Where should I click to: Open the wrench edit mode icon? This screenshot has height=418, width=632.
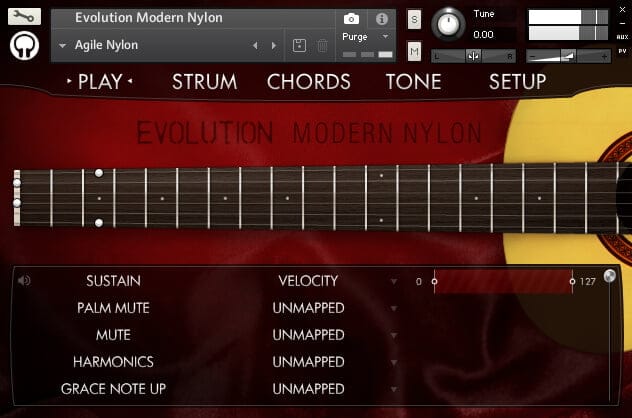24,17
